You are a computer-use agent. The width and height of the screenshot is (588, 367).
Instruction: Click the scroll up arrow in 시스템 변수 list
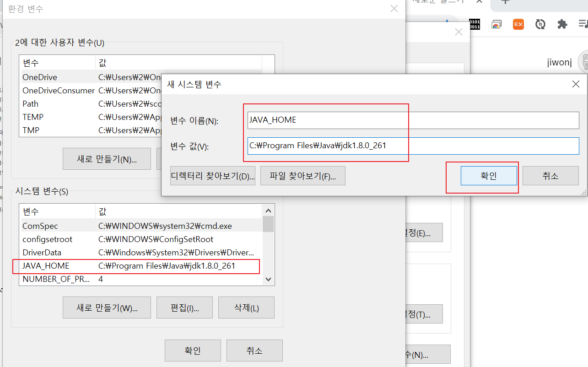[x=269, y=210]
